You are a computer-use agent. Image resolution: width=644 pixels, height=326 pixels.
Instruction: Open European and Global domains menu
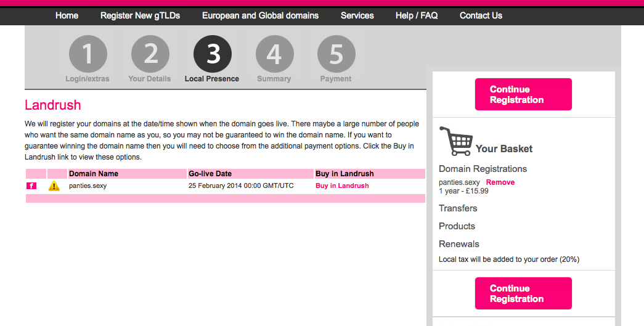click(x=261, y=15)
